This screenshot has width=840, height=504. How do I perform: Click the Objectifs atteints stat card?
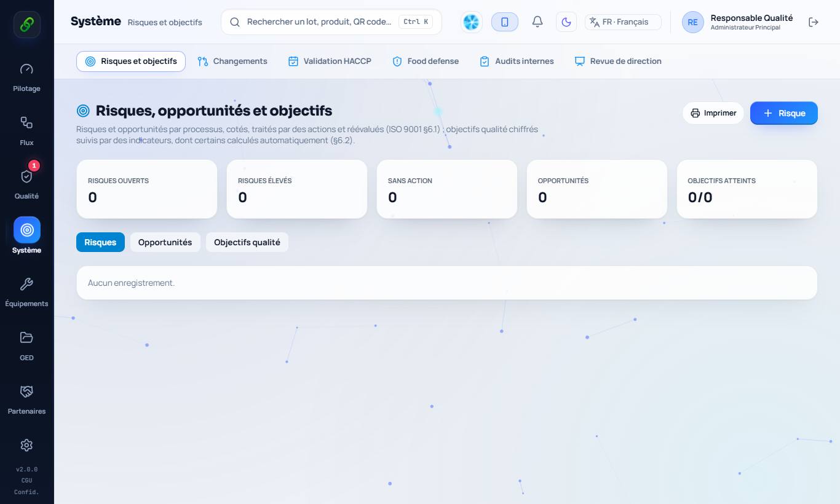click(747, 189)
